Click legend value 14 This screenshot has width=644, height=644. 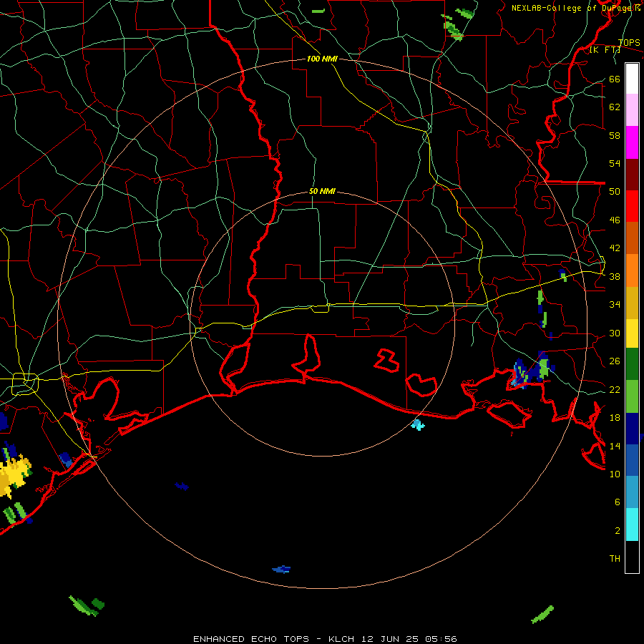[x=615, y=446]
